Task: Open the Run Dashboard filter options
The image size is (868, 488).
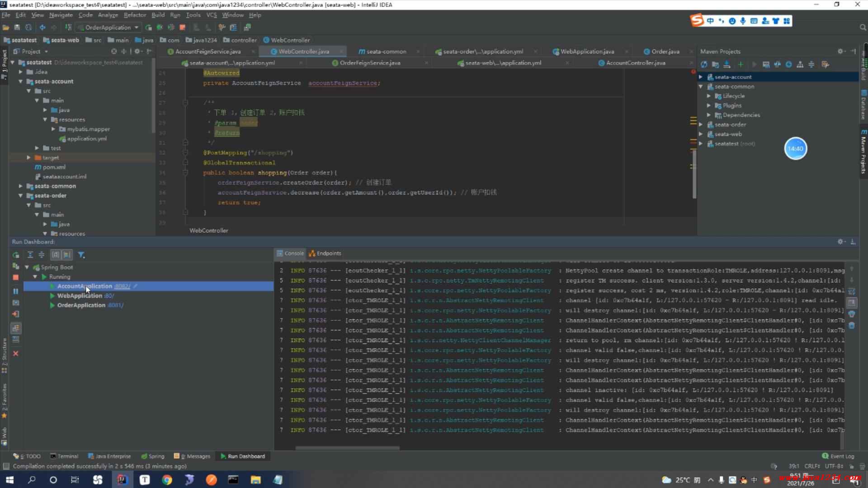Action: point(81,255)
